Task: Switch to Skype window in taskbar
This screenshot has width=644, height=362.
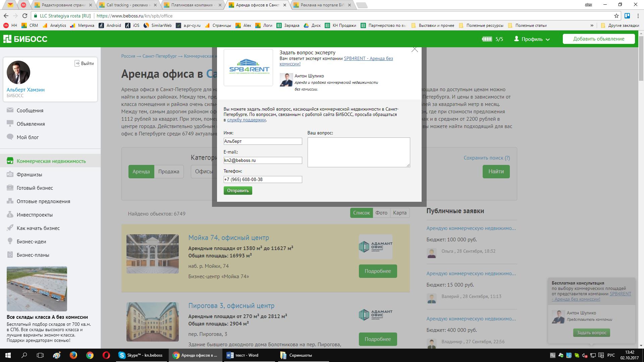Action: (142, 355)
